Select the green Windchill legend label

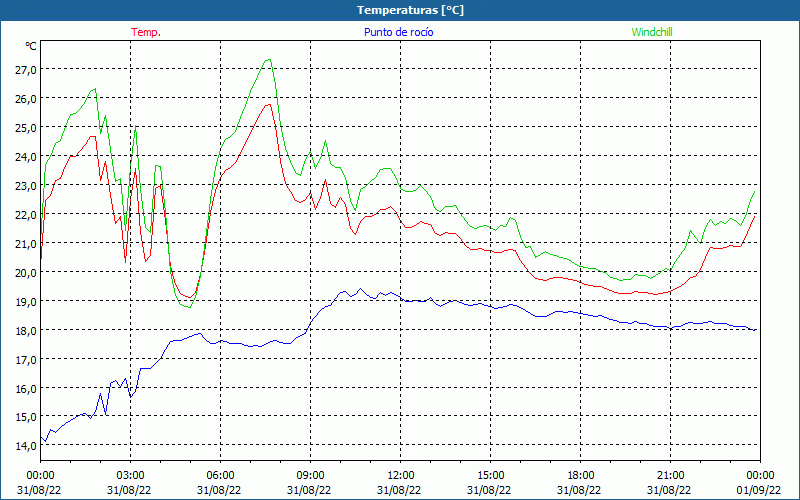pos(652,32)
